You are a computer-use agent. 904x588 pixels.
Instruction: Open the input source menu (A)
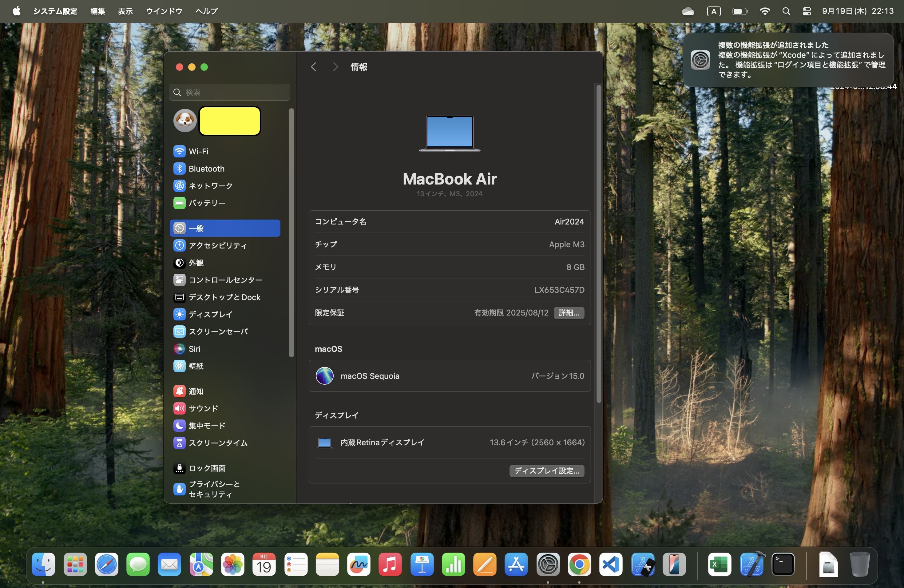(x=713, y=11)
